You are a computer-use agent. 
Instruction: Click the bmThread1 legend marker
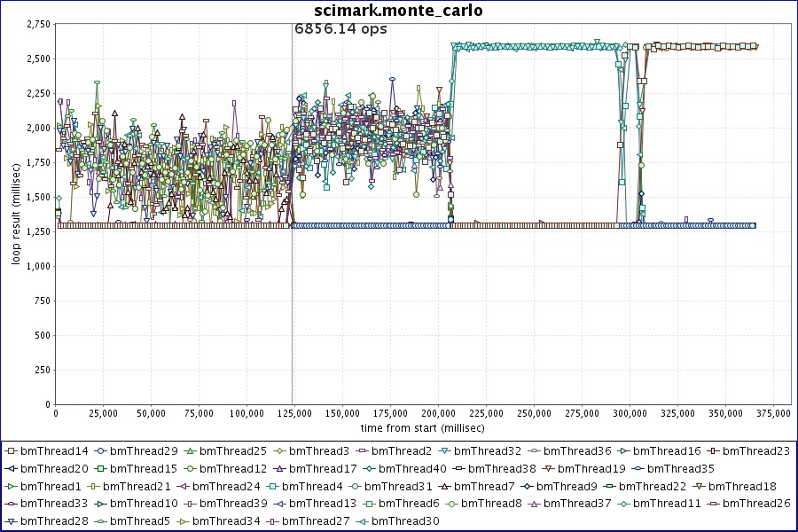pos(11,487)
